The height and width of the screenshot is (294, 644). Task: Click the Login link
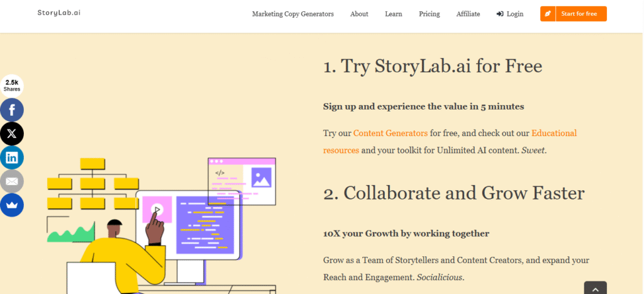pyautogui.click(x=514, y=14)
